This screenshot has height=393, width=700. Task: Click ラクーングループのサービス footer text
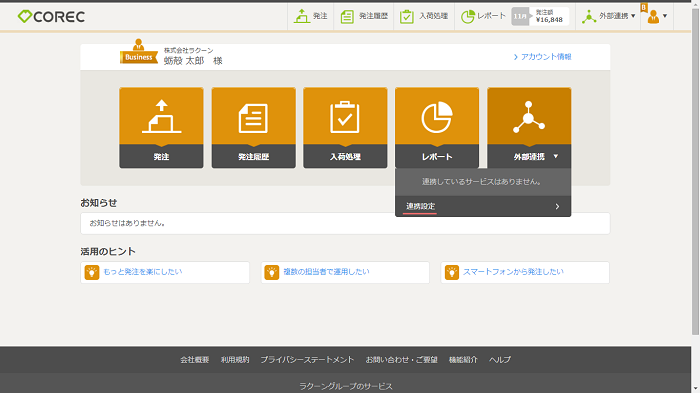346,386
